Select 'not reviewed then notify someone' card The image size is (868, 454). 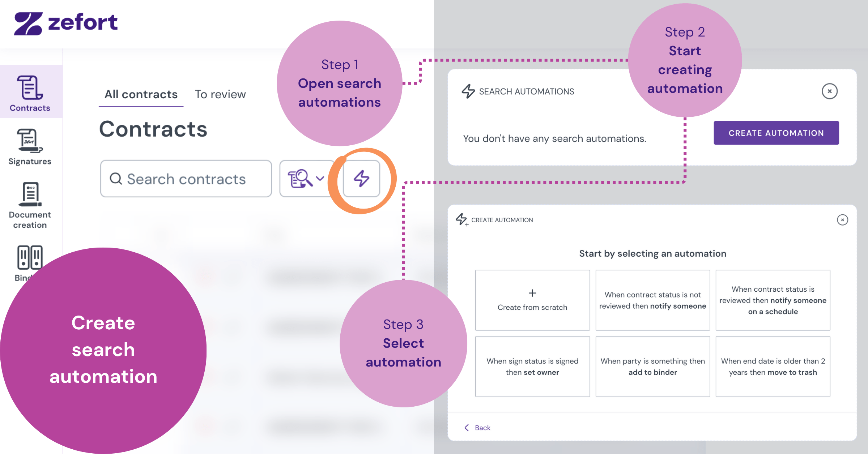coord(652,300)
